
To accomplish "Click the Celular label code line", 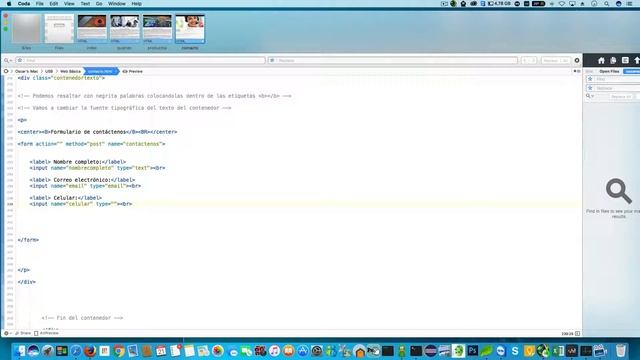I will [x=66, y=198].
